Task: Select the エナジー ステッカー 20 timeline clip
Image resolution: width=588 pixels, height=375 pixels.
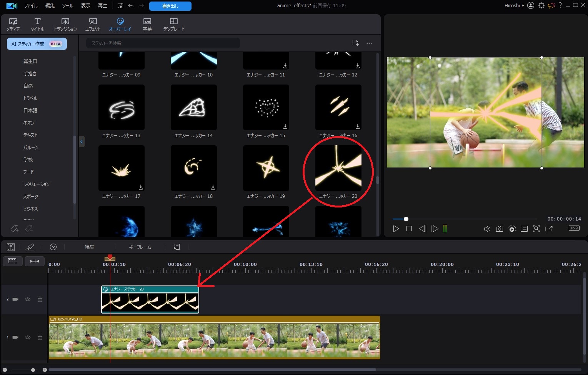Action: pos(150,299)
